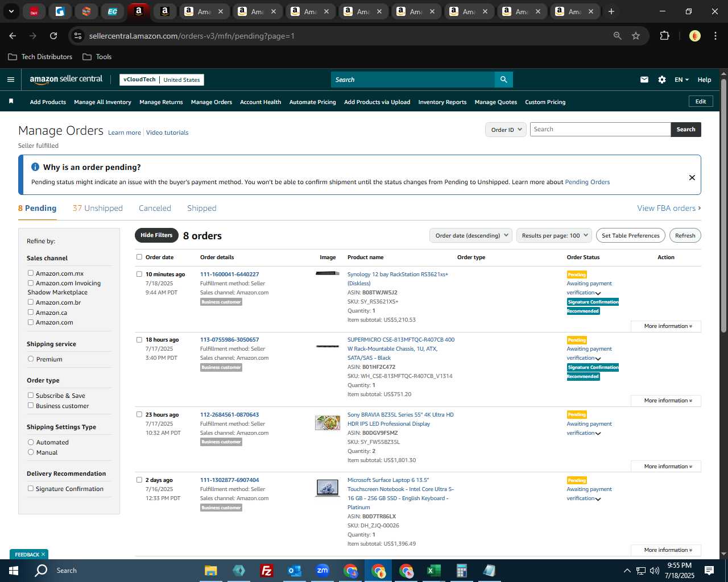Click the bookmark icon in navigation bar
Image resolution: width=728 pixels, height=582 pixels.
pyautogui.click(x=11, y=101)
